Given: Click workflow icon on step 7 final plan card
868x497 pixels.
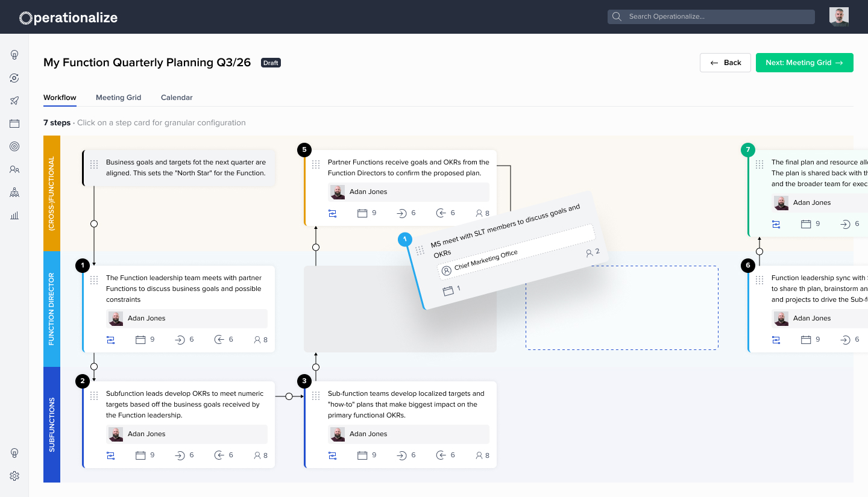Looking at the screenshot, I should (x=776, y=224).
